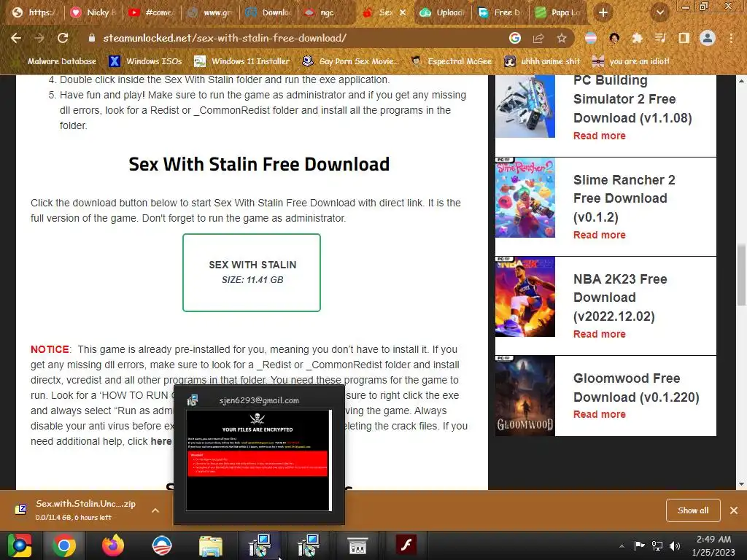The image size is (747, 560).
Task: Open the Gloomwood Free Download title link
Action: pos(636,388)
